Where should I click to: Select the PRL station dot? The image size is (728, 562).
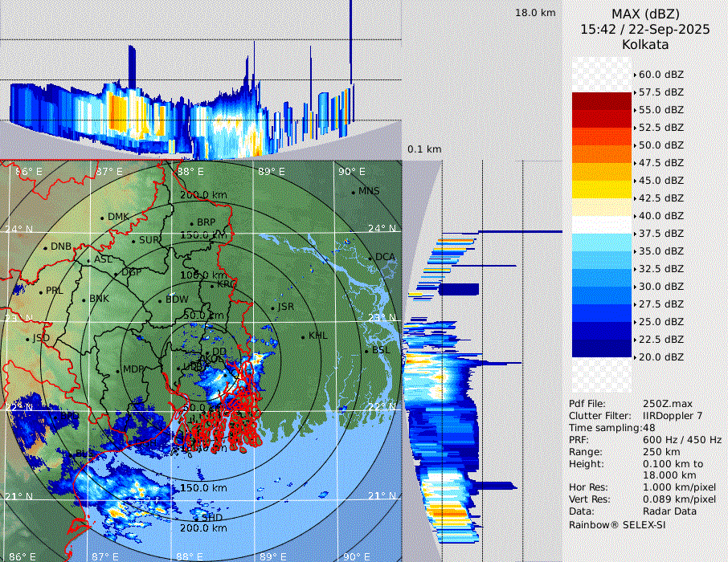40,291
